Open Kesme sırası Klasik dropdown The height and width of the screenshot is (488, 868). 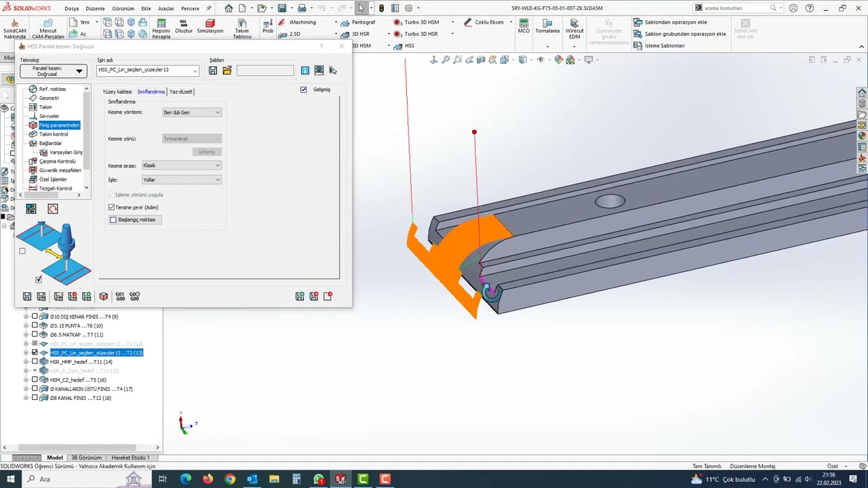coord(181,165)
